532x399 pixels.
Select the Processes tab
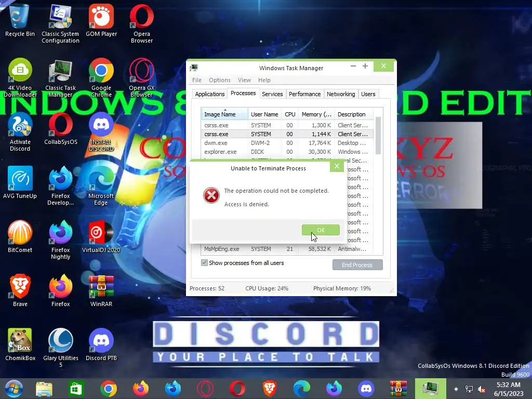[x=243, y=94]
